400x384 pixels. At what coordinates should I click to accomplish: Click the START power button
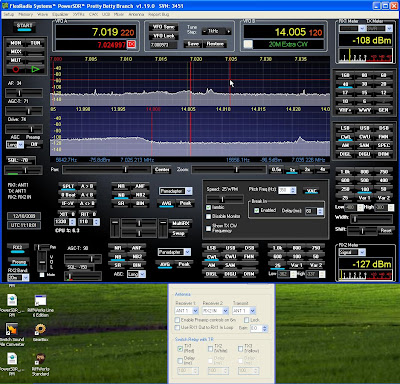click(x=25, y=26)
